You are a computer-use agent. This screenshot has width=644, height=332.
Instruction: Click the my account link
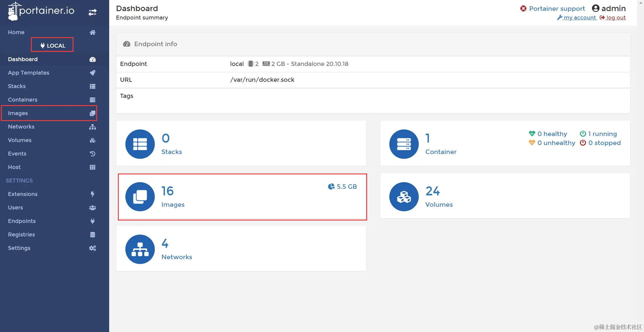click(x=579, y=18)
